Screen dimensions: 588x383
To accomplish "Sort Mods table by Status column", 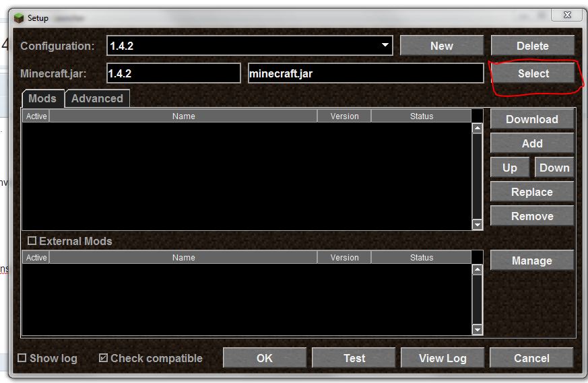I will point(421,116).
